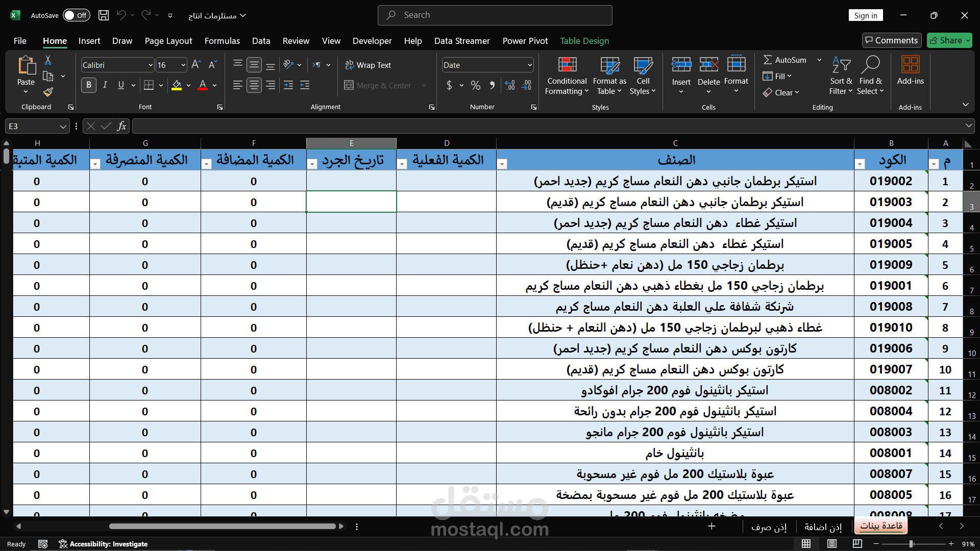Open Add-ins button
Image resolution: width=980 pixels, height=551 pixels.
click(911, 71)
